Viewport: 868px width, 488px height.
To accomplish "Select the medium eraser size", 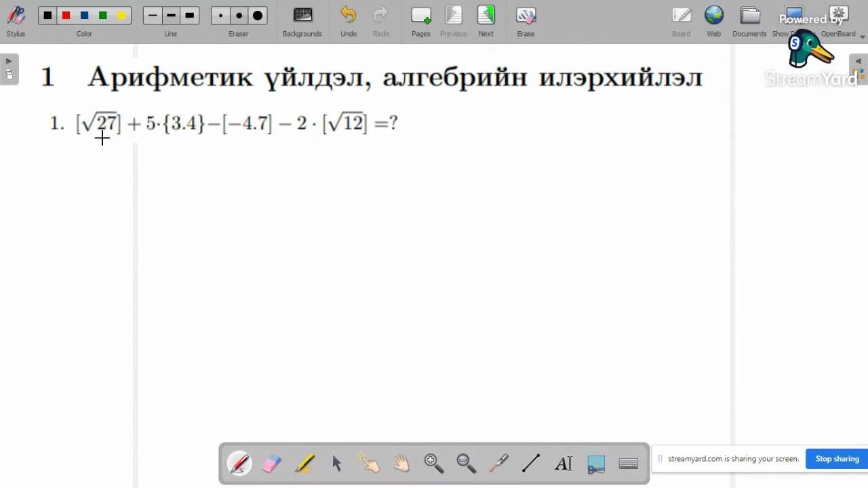I will click(239, 16).
